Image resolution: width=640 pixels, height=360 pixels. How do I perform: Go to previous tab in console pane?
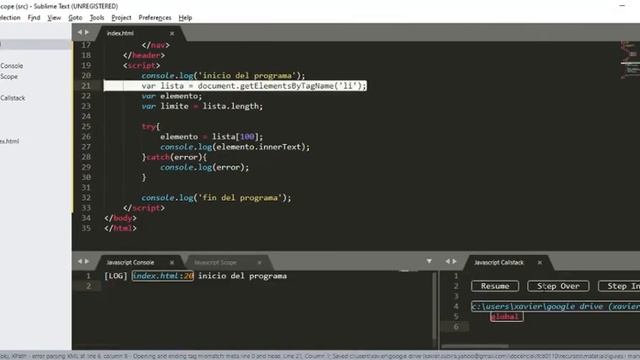pyautogui.click(x=80, y=261)
